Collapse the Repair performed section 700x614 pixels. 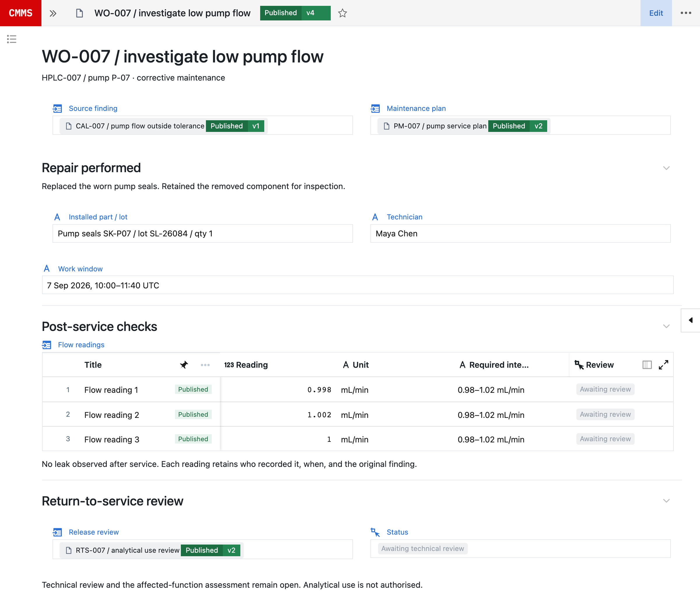666,168
